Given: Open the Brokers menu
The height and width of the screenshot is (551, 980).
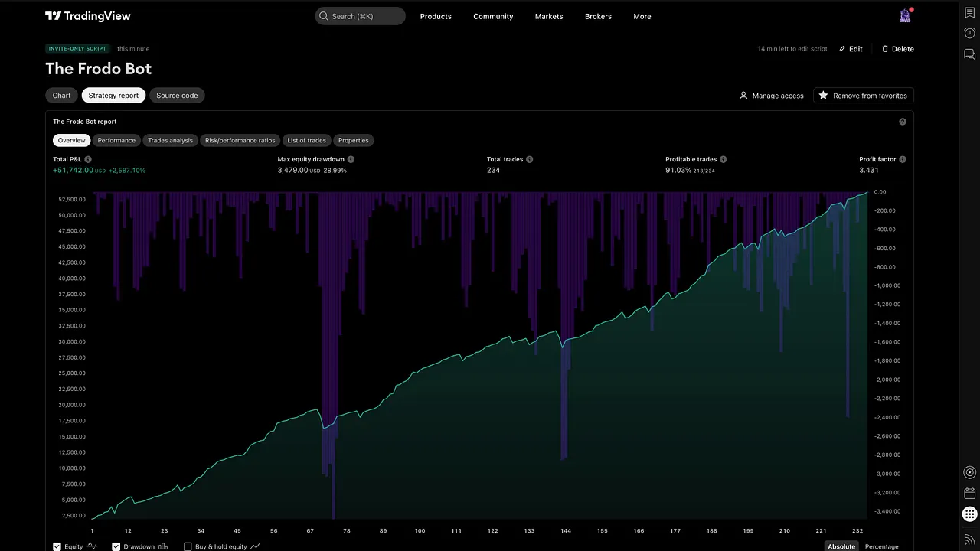Looking at the screenshot, I should point(598,16).
